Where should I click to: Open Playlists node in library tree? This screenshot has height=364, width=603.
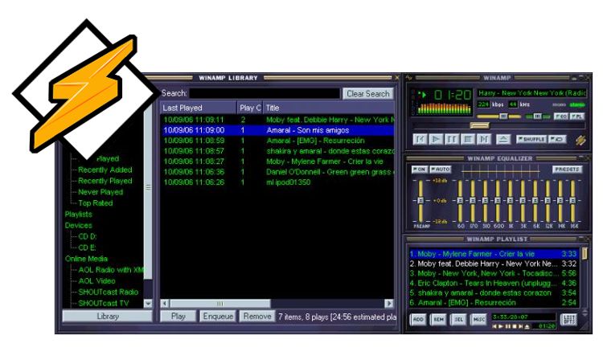(x=79, y=214)
